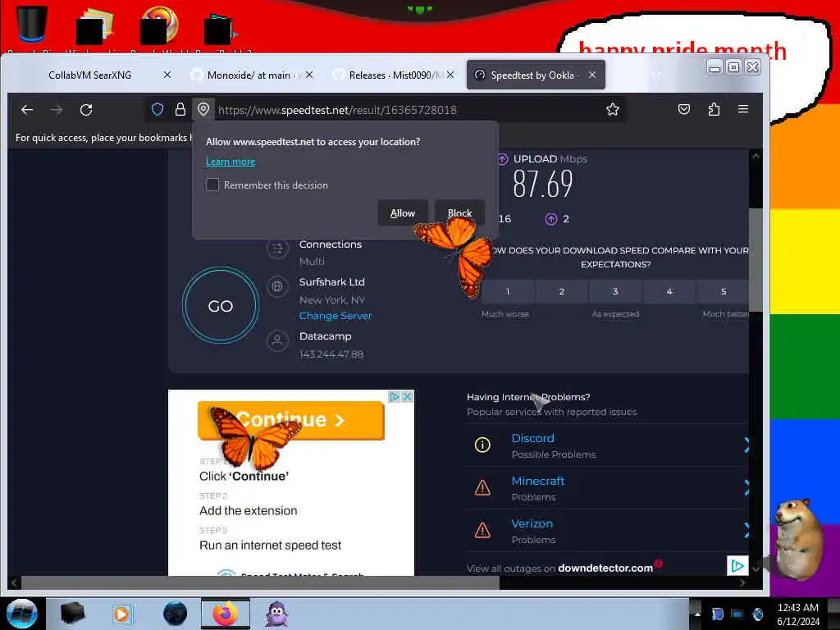Screen dimensions: 840x630
Task: Rate download speed as 5
Action: (723, 291)
